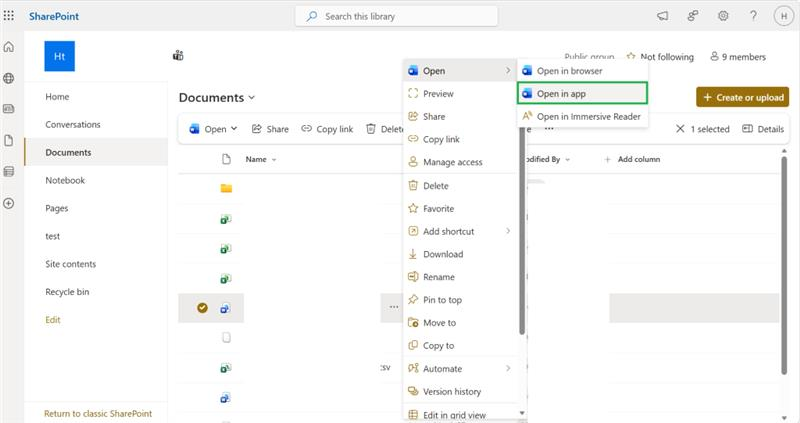
Task: Expand Add shortcut submenu arrow
Action: click(508, 231)
